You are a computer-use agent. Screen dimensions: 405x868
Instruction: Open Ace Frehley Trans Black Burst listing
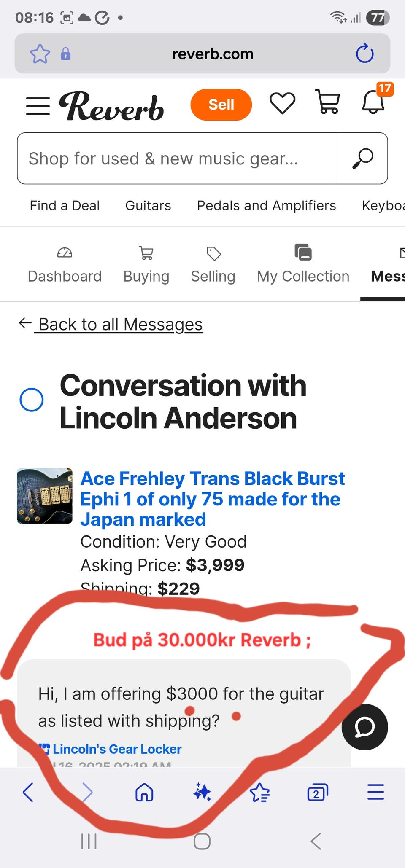click(x=213, y=499)
